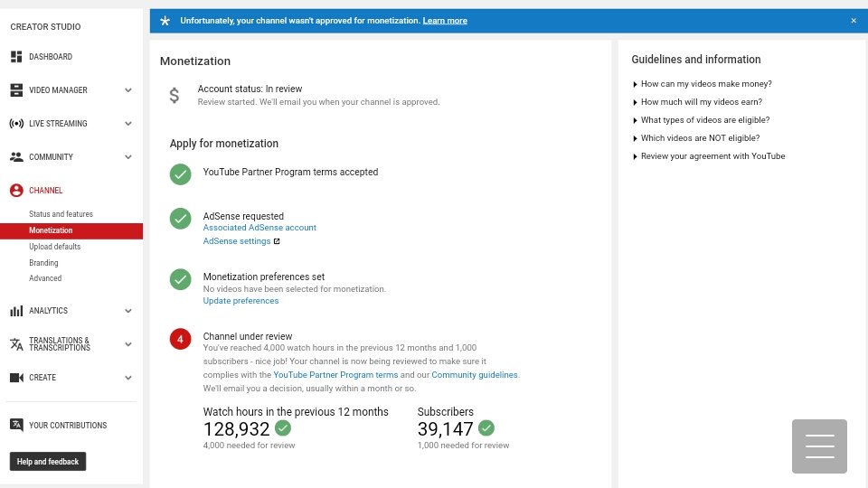This screenshot has height=488, width=868.
Task: Open the Community guidelines link
Action: [475, 375]
